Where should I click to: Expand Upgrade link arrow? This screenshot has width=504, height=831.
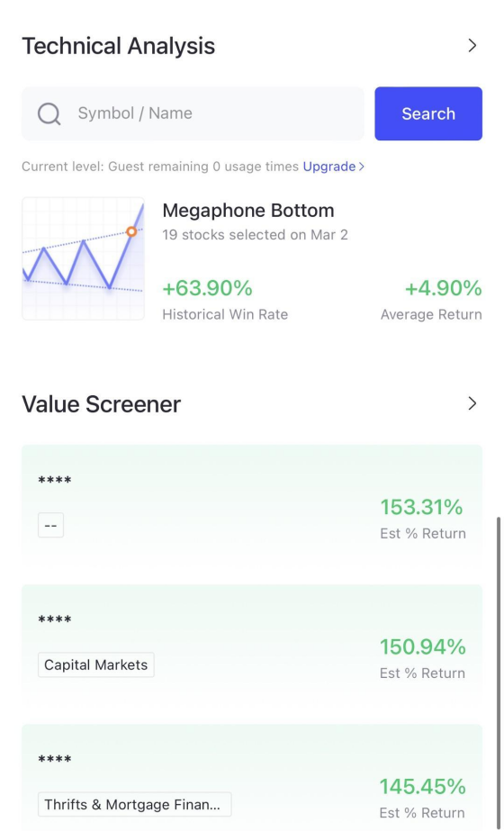click(x=362, y=167)
